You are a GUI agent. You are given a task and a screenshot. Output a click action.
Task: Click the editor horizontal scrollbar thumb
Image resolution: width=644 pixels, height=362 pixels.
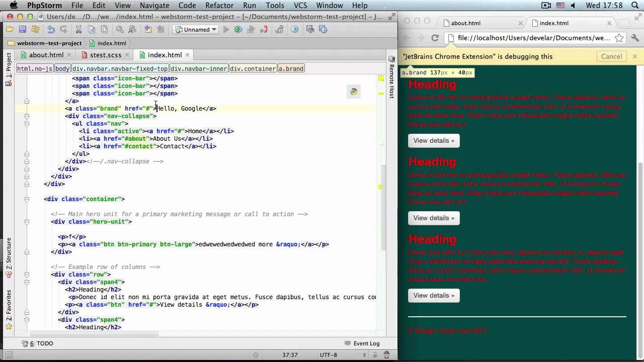(x=95, y=334)
